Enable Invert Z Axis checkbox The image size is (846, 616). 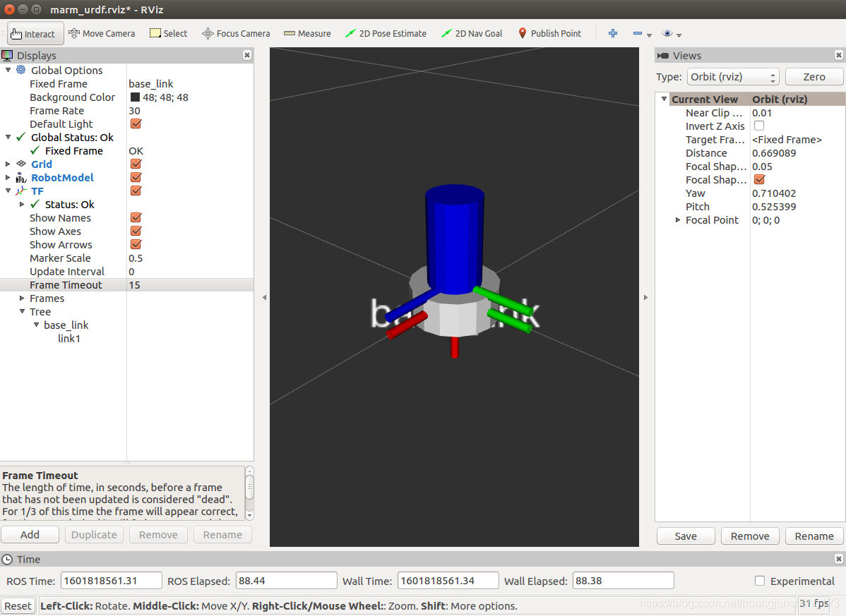[x=759, y=126]
